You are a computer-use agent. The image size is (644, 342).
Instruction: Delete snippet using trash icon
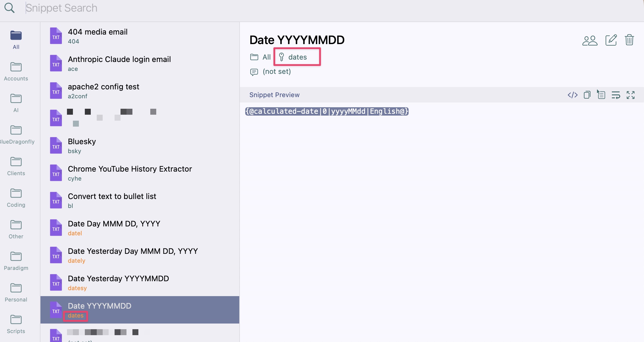629,40
